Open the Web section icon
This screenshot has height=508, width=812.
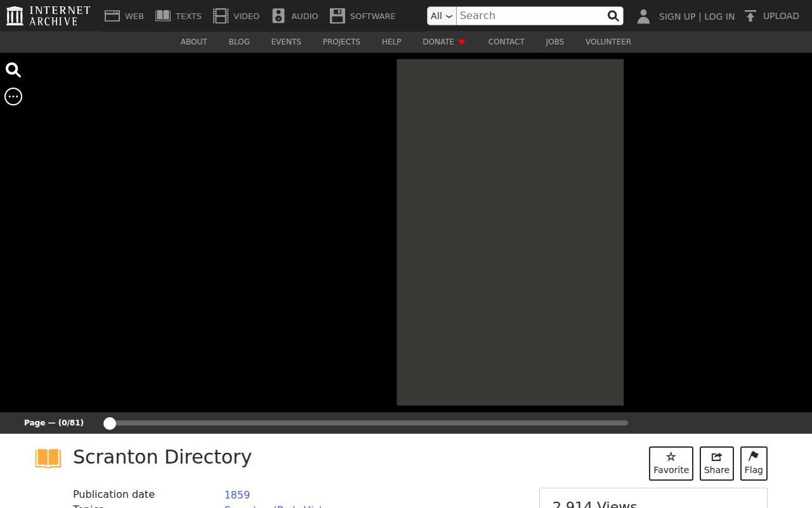tap(112, 16)
